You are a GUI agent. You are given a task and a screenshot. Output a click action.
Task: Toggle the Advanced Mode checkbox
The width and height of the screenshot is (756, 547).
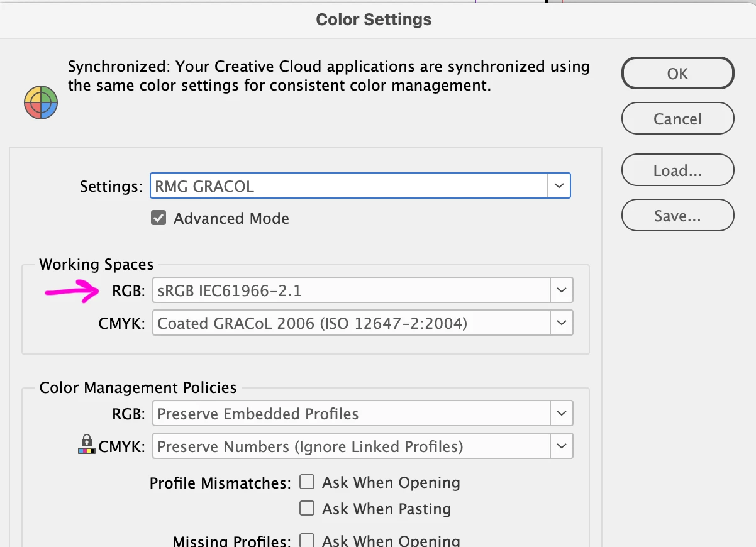click(x=158, y=218)
